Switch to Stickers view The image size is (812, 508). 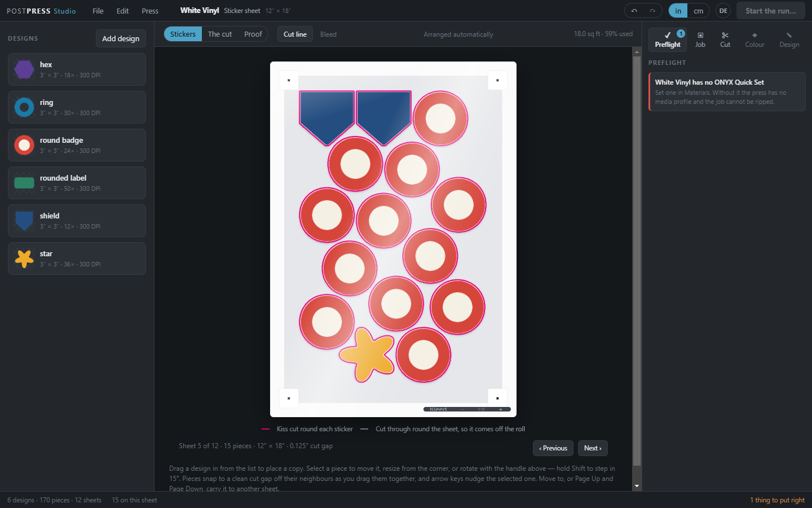point(183,34)
